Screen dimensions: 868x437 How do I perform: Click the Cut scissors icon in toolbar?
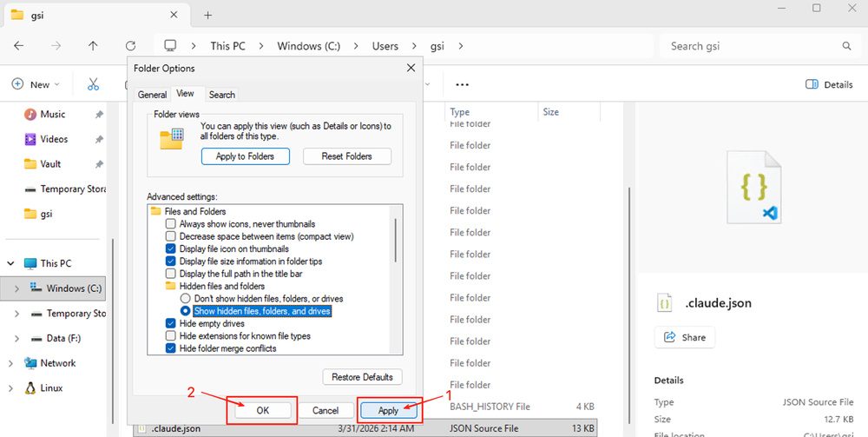click(x=94, y=84)
